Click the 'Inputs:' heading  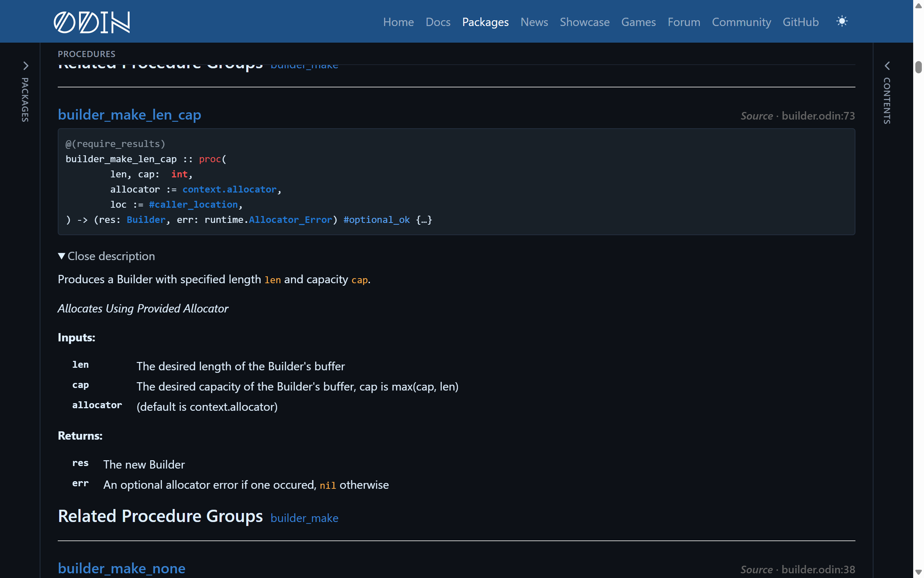[77, 337]
